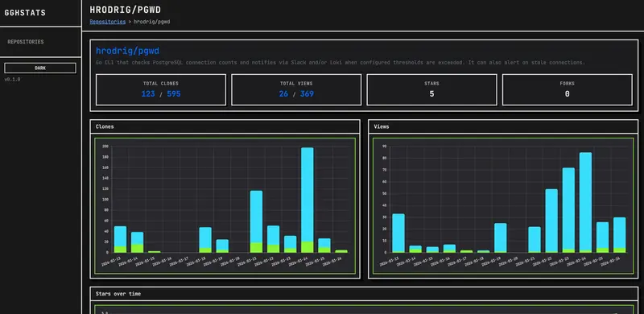Click the 2026-03-20 date label in Views chart
644x314 pixels.
click(509, 262)
